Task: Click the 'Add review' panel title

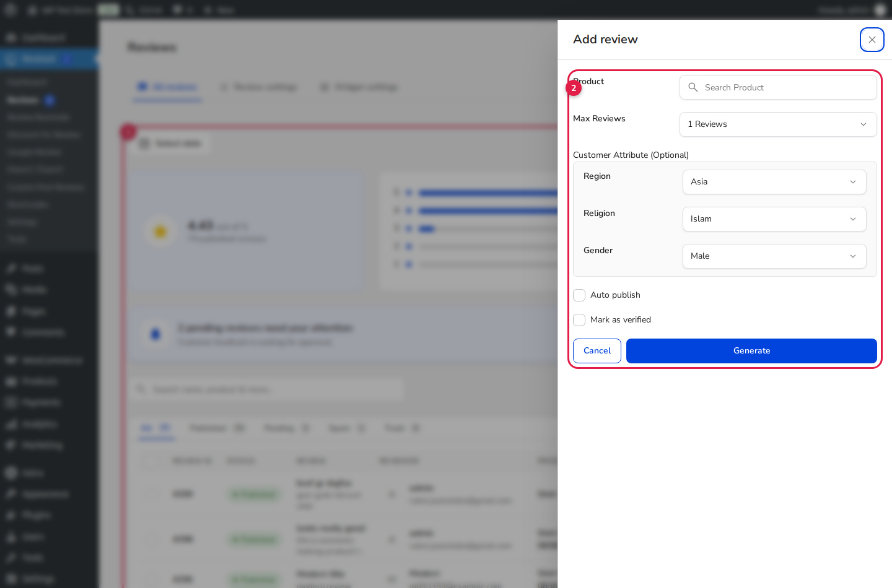Action: (605, 40)
